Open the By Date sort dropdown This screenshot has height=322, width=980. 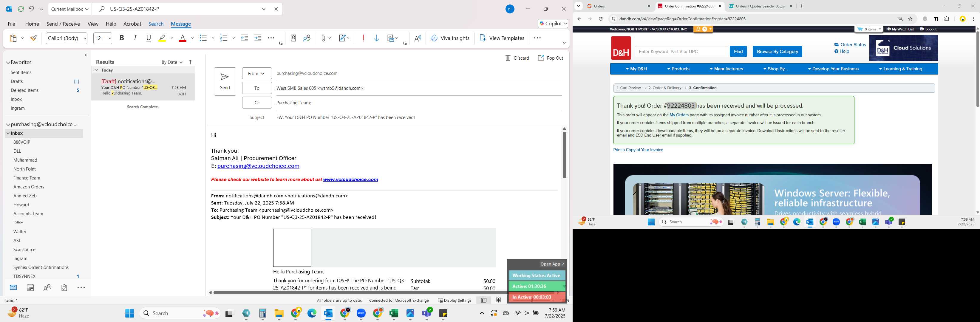pos(172,62)
